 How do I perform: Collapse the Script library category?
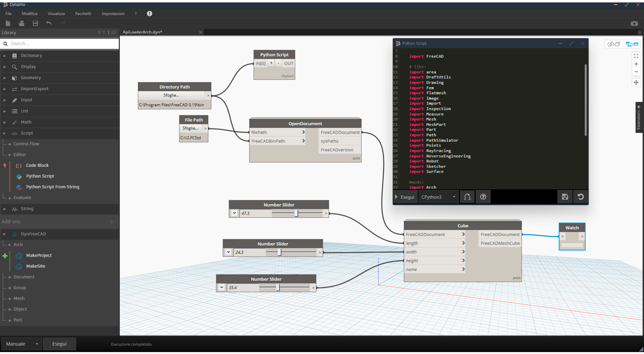(x=4, y=133)
